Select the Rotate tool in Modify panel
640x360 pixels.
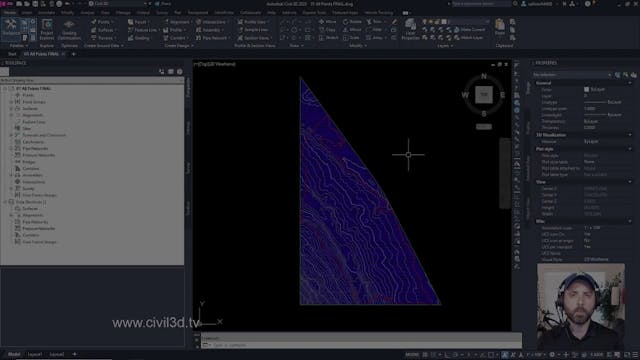[352, 22]
